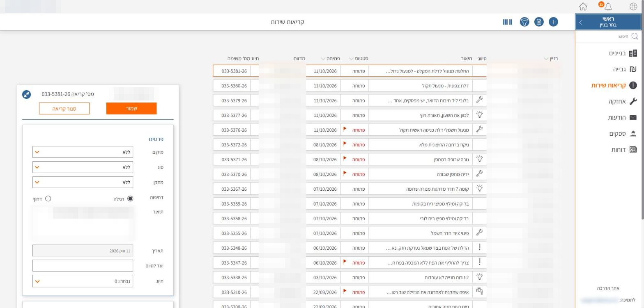This screenshot has height=308, width=644.
Task: Expand the בחר בניין building selector
Action: pos(608,22)
